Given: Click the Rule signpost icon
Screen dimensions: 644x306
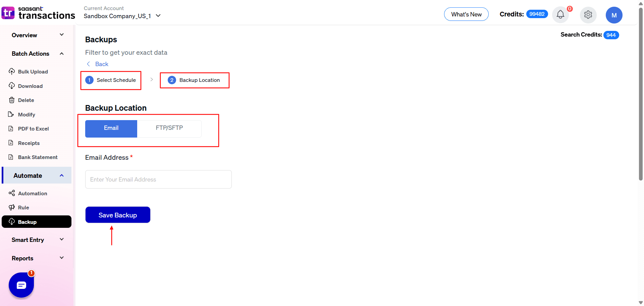Looking at the screenshot, I should tap(12, 207).
